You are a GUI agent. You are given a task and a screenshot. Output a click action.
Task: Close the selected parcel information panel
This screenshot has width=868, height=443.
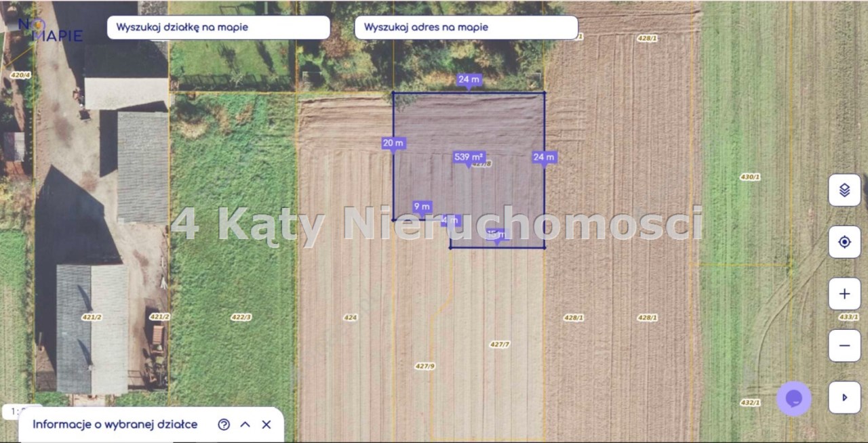267,425
